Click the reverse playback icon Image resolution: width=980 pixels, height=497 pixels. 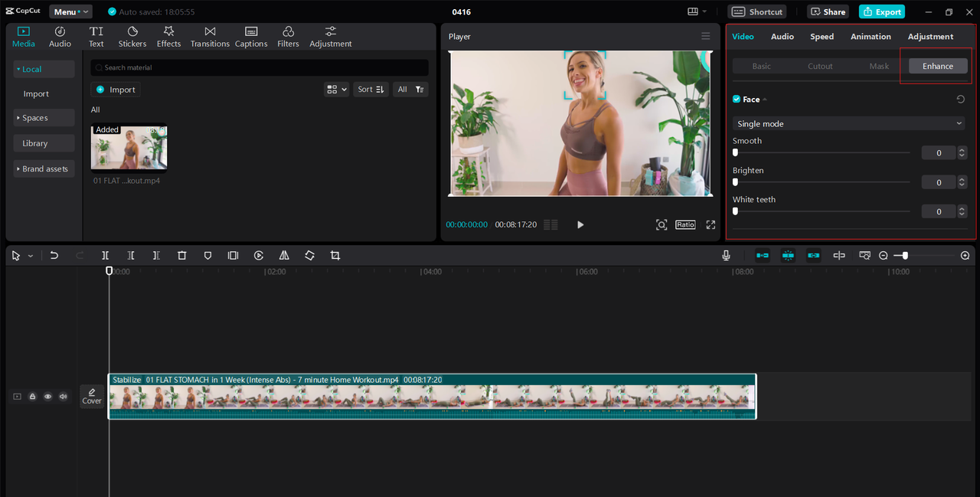[259, 256]
